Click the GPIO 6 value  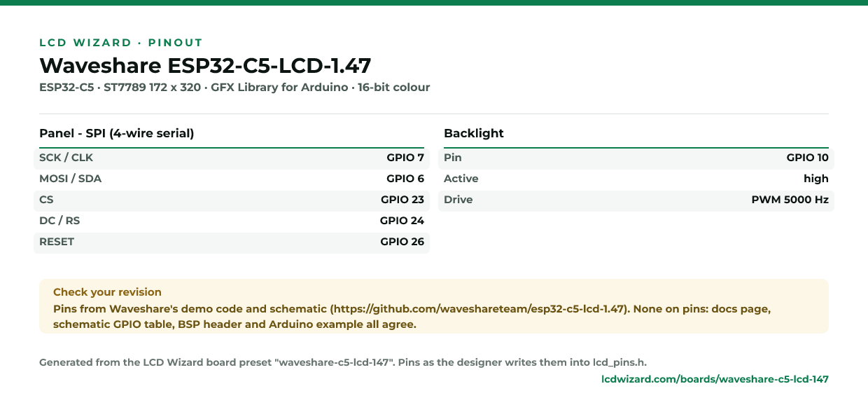405,179
